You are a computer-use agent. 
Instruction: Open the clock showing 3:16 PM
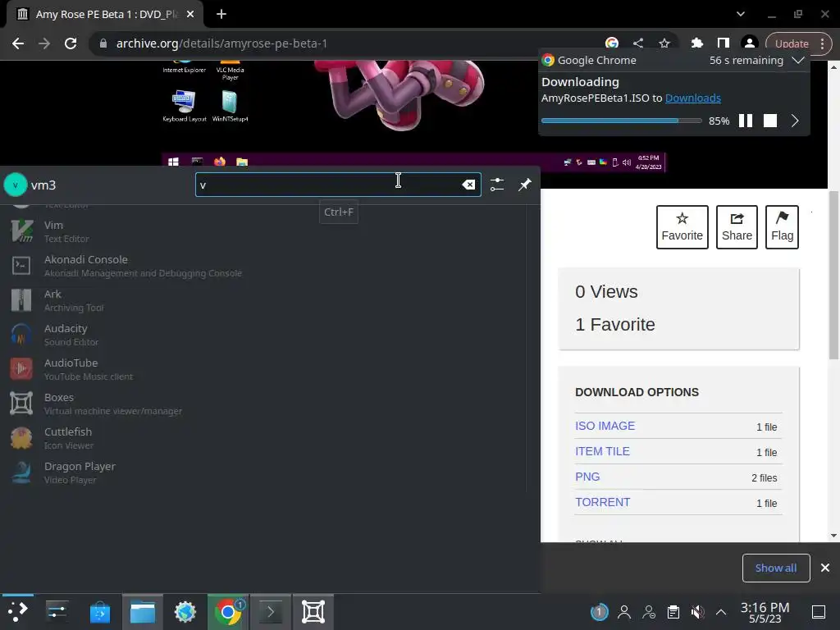[765, 612]
